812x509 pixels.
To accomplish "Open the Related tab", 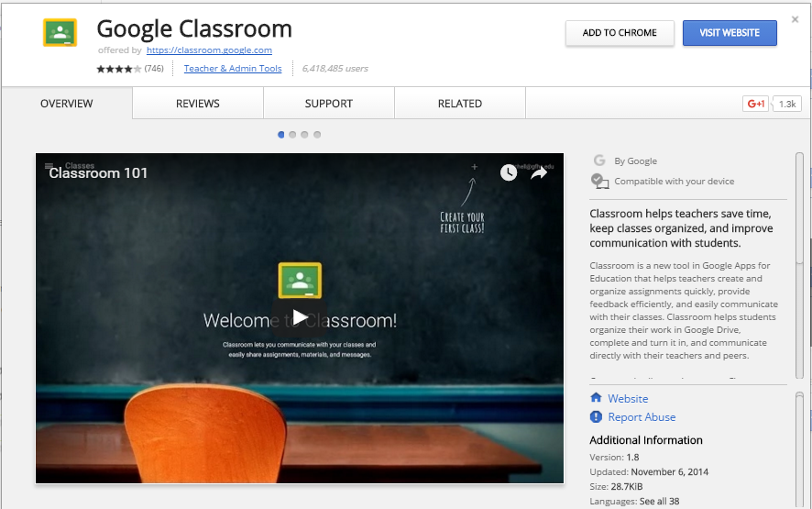I will coord(460,103).
